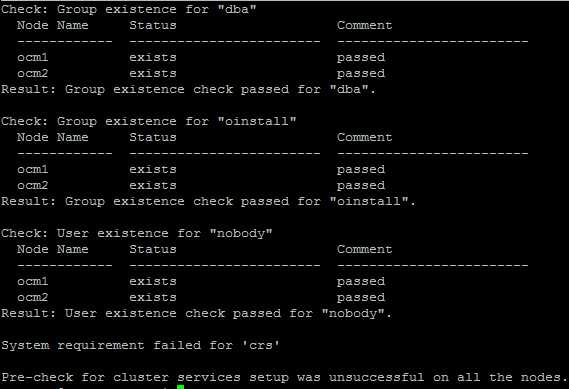Click ocm2 in the nobody user table
Image resolution: width=569 pixels, height=389 pixels.
tap(33, 298)
